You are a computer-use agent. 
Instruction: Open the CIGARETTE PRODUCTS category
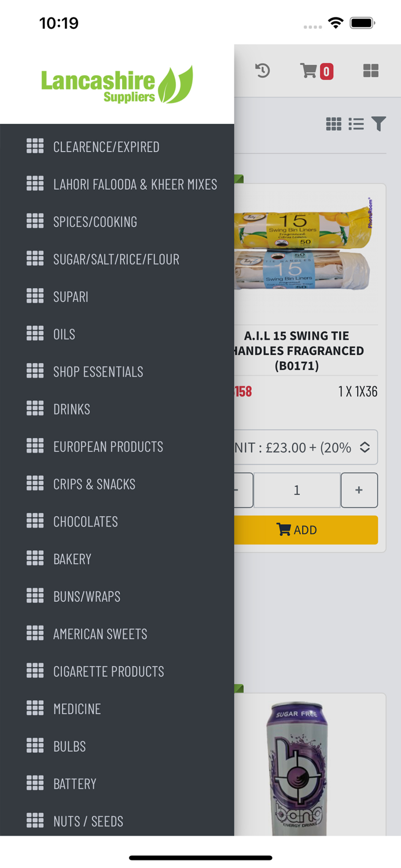pyautogui.click(x=107, y=671)
